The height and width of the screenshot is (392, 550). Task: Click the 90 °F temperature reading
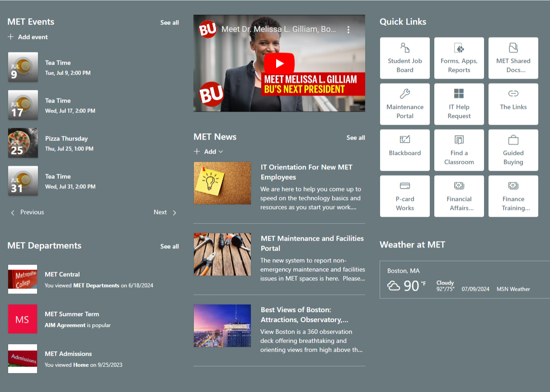tap(414, 286)
